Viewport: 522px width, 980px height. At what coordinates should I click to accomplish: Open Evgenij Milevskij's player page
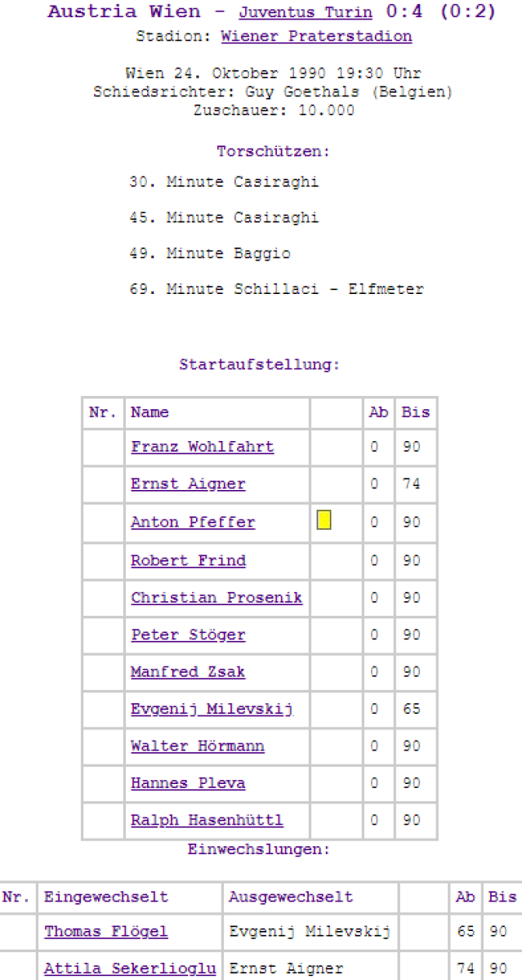[212, 709]
